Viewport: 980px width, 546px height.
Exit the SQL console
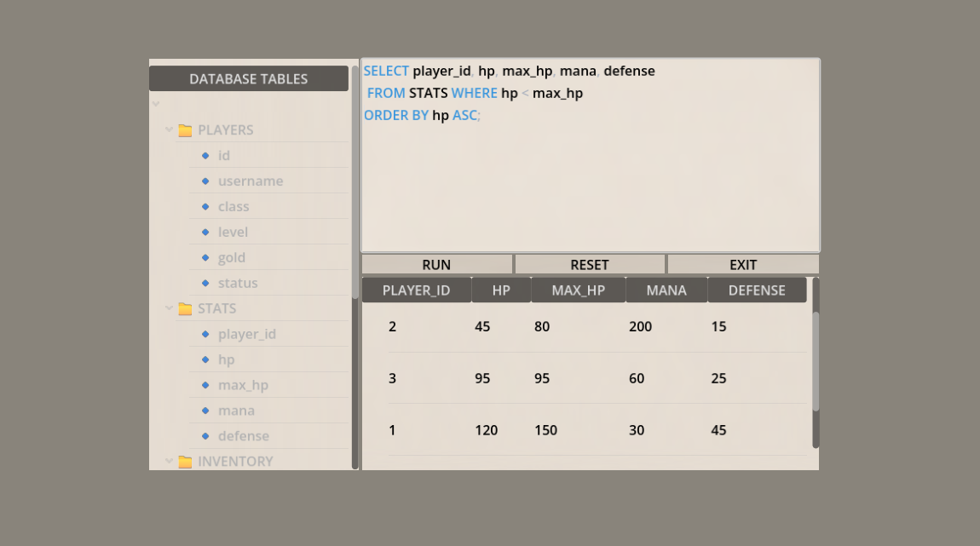(743, 264)
